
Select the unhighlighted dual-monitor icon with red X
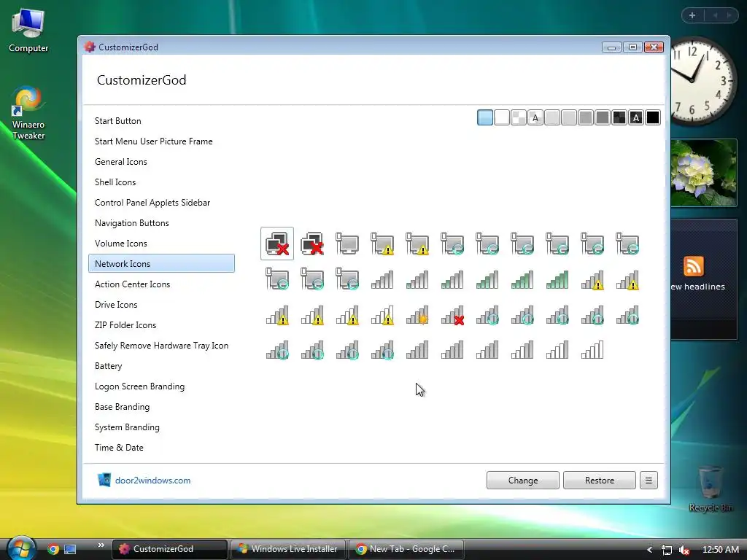tap(312, 244)
